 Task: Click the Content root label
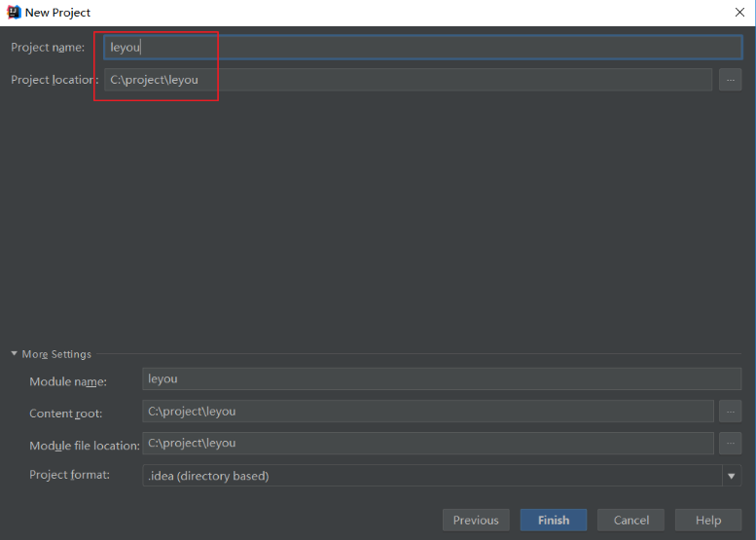point(65,414)
